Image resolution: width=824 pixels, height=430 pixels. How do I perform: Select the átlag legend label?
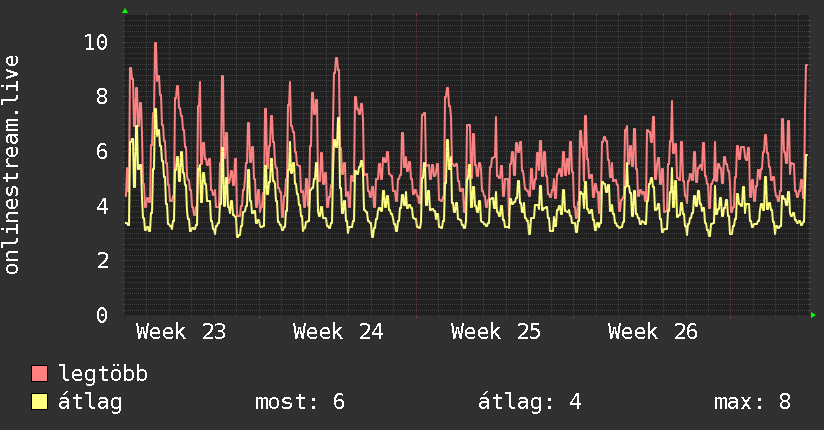(x=90, y=402)
